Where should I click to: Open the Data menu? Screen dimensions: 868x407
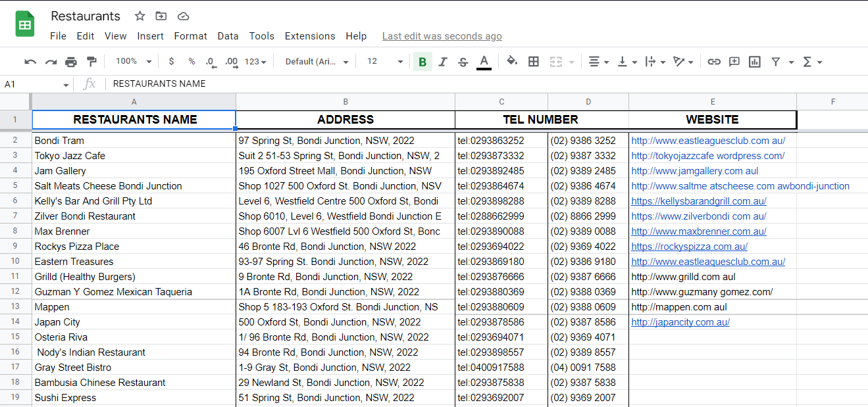click(x=228, y=36)
